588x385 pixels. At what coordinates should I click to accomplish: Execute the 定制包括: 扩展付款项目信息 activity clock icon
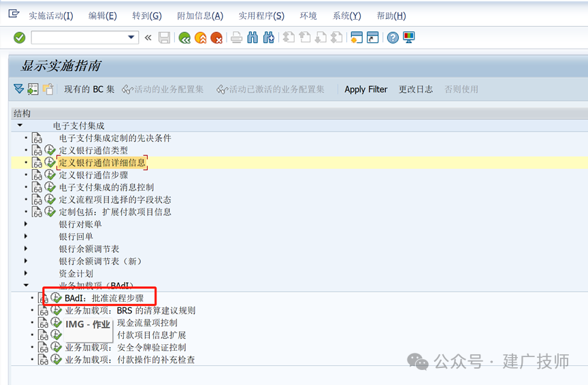pos(50,211)
